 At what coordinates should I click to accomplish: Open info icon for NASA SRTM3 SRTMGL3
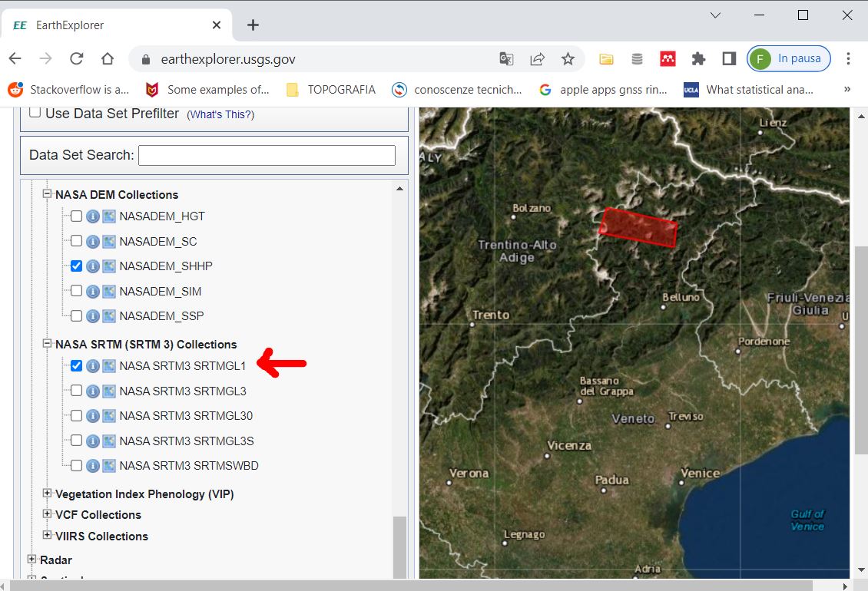[93, 391]
